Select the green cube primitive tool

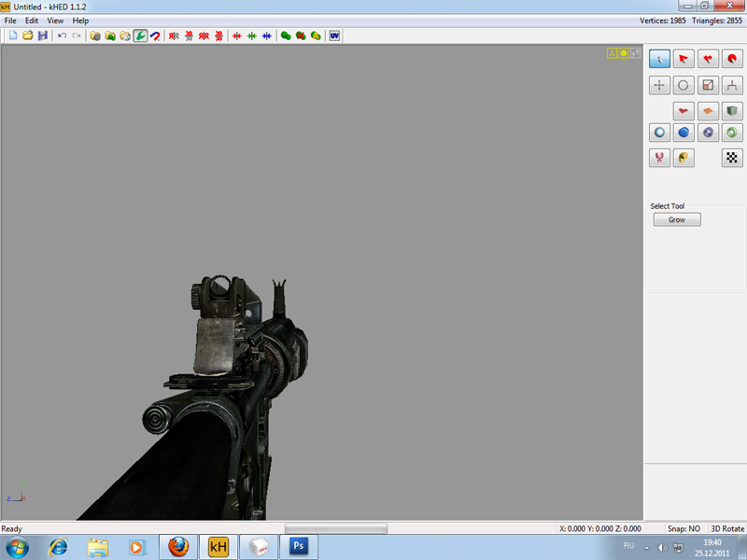pyautogui.click(x=732, y=111)
